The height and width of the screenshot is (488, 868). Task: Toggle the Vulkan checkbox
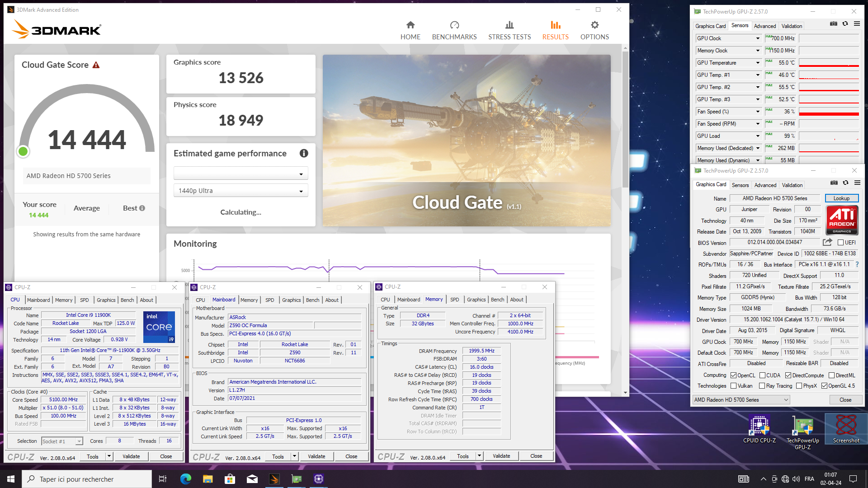733,386
